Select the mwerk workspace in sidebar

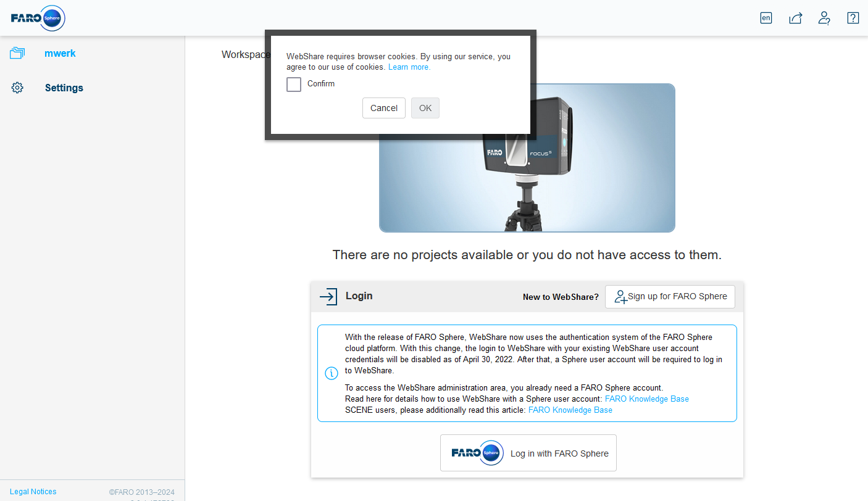coord(60,54)
